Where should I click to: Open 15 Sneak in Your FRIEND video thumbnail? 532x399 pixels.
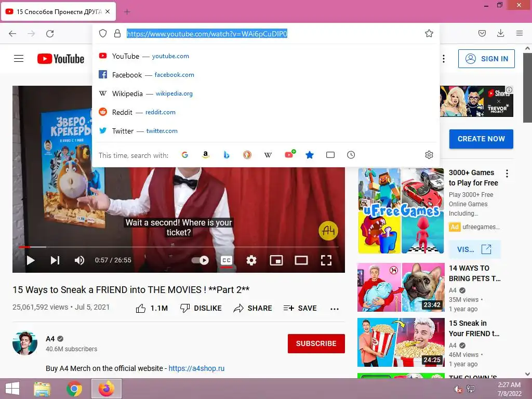pyautogui.click(x=401, y=342)
